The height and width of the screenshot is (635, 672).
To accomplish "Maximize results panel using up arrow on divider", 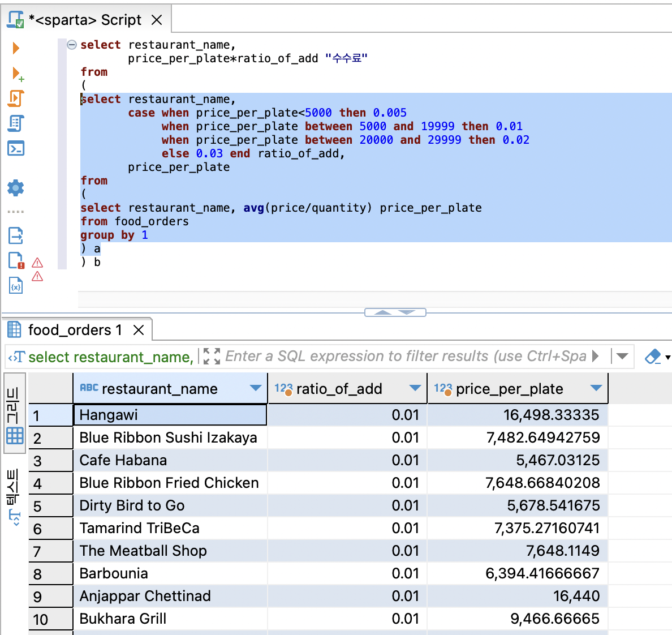I will click(x=382, y=312).
